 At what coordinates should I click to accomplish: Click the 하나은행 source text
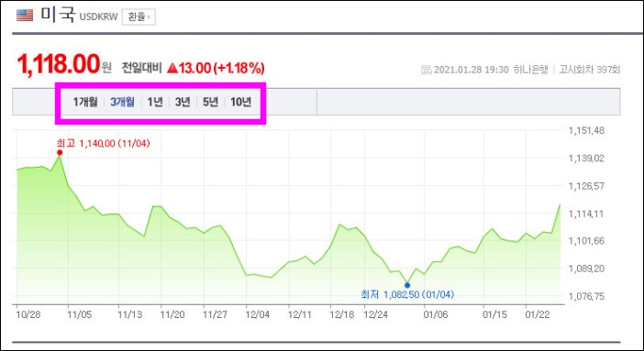[x=530, y=70]
